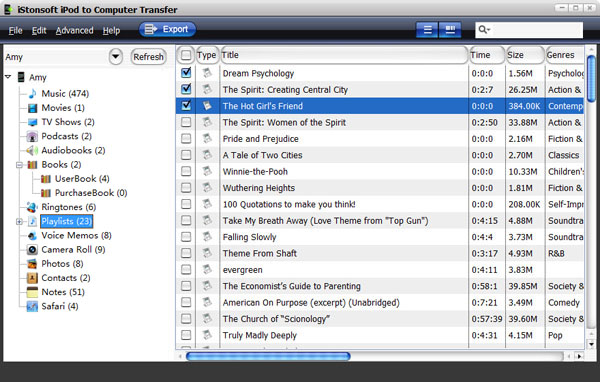Uncheck the Dream Psychology checkbox
Viewport: 600px width, 382px height.
[x=186, y=73]
